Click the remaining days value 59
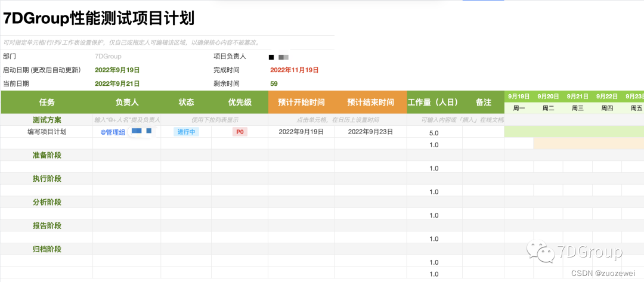644x282 pixels. click(274, 83)
